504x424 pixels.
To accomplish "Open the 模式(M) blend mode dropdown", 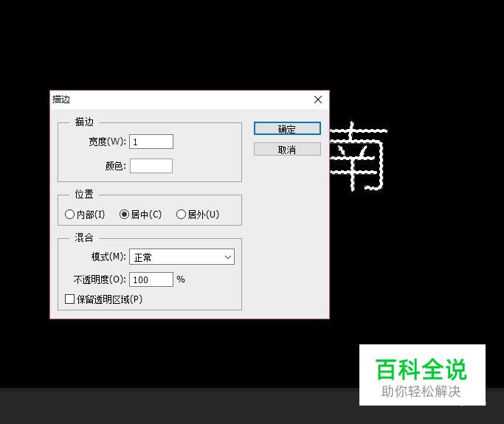I will pyautogui.click(x=182, y=257).
